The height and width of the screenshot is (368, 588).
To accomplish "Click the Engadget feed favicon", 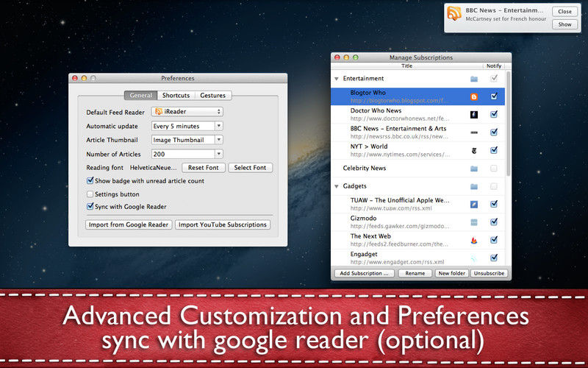I will [474, 258].
